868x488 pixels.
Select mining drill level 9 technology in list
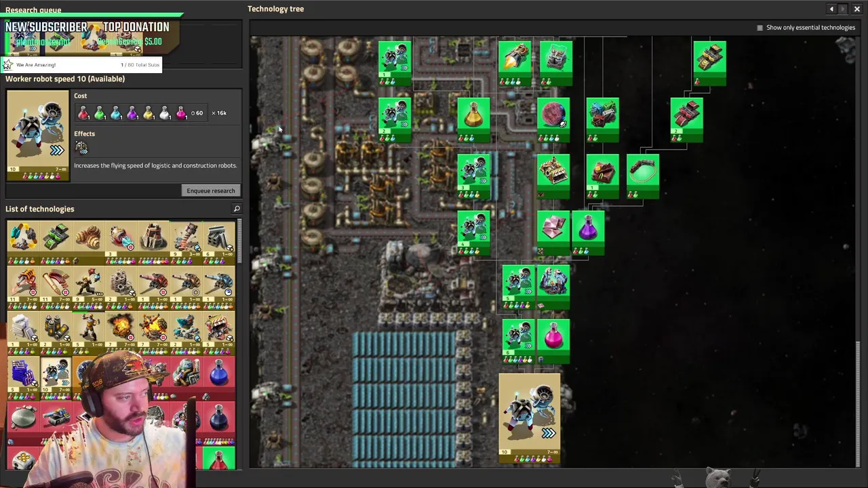[186, 243]
